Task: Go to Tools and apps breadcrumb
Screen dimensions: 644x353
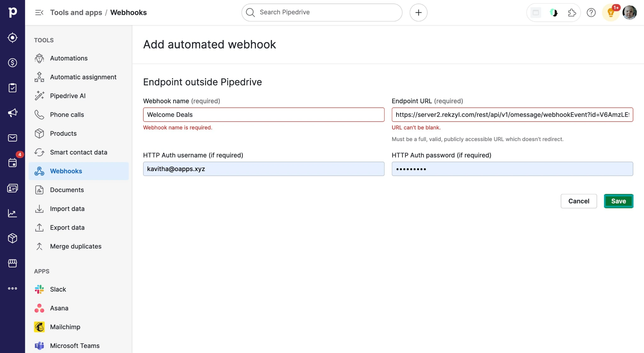Action: [x=76, y=13]
